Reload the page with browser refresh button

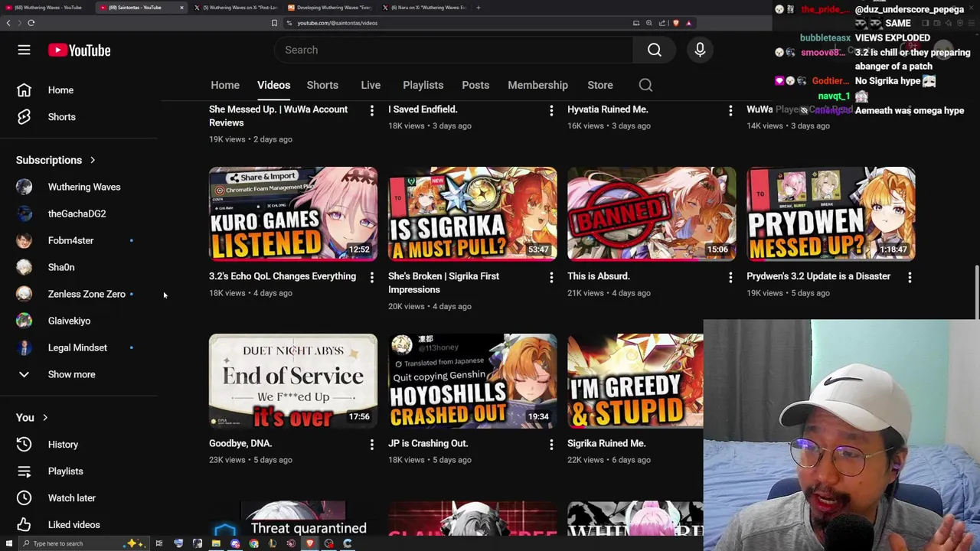[31, 23]
